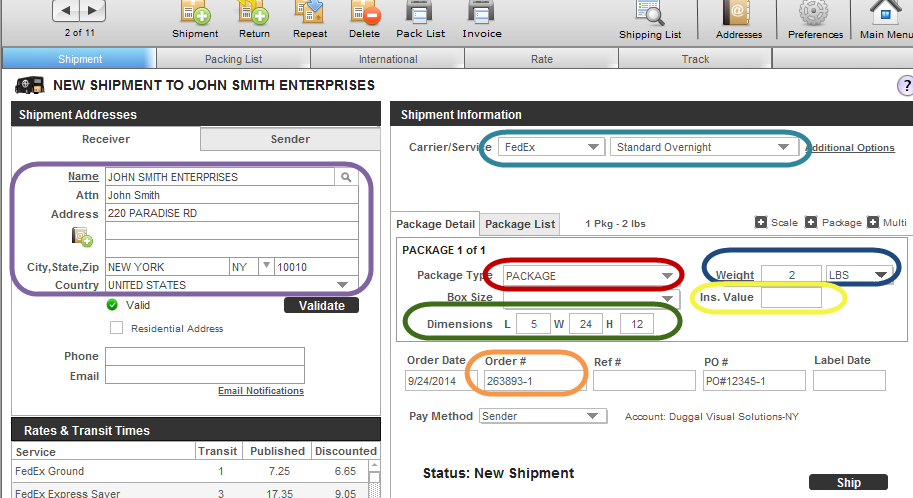The image size is (913, 498).
Task: Open the state NY dropdown arrow
Action: [266, 266]
